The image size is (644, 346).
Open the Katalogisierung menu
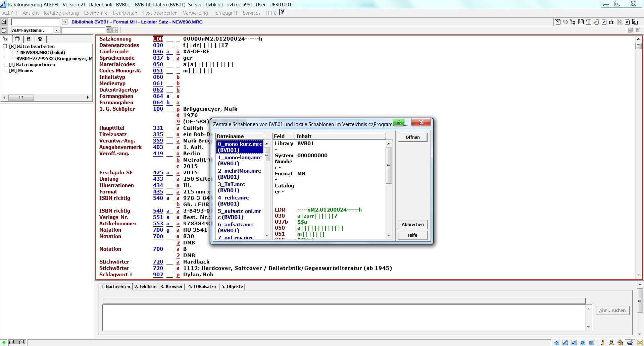(61, 13)
